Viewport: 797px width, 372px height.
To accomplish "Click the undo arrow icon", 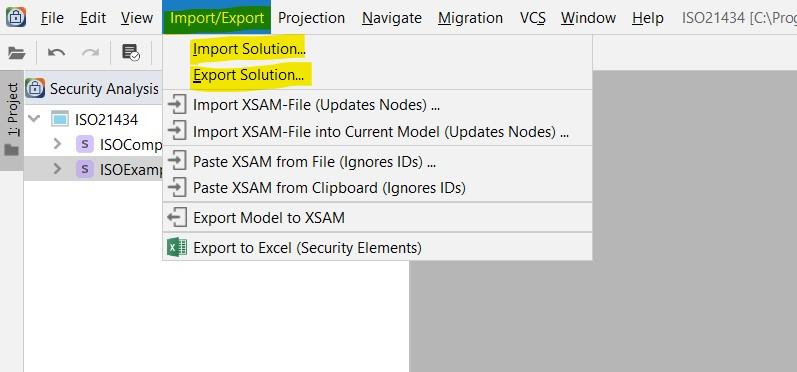I will click(56, 52).
